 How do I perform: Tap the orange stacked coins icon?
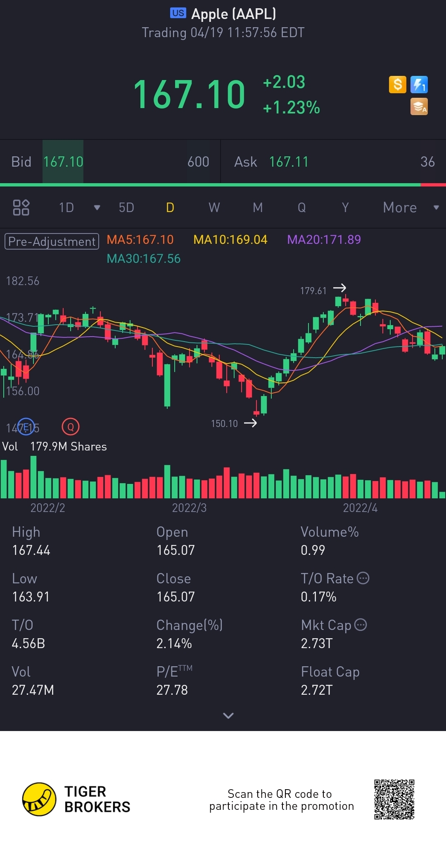[419, 106]
